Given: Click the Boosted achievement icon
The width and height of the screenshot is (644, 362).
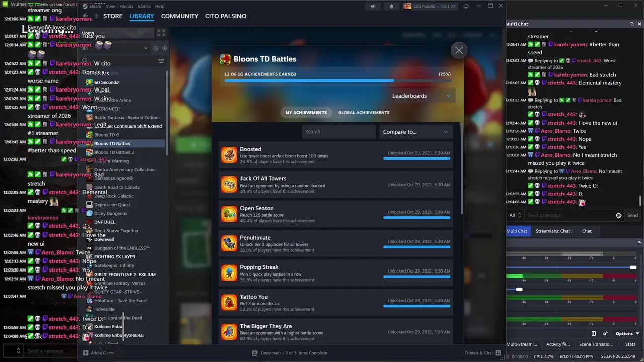Looking at the screenshot, I should click(x=229, y=155).
